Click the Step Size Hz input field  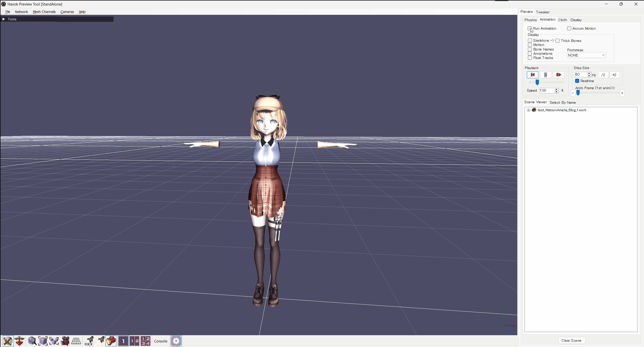point(581,75)
